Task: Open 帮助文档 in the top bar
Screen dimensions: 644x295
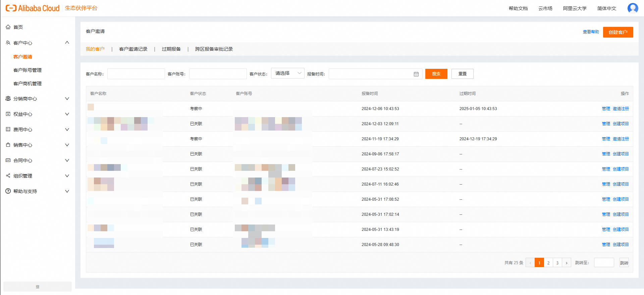Action: (518, 8)
